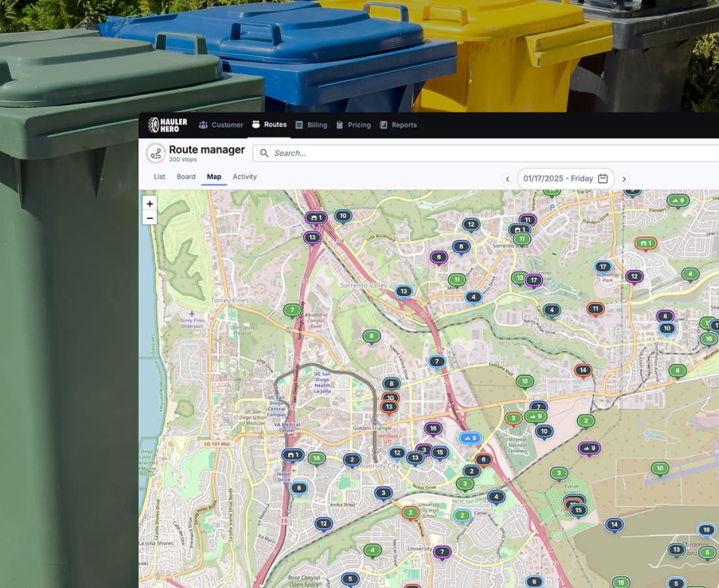The width and height of the screenshot is (719, 588).
Task: Click the Search input field
Action: (x=486, y=153)
